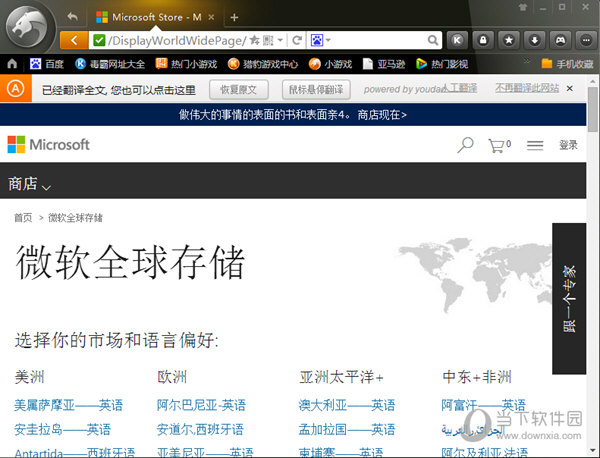Select 美属萨摩亚——英语 link

click(x=69, y=405)
